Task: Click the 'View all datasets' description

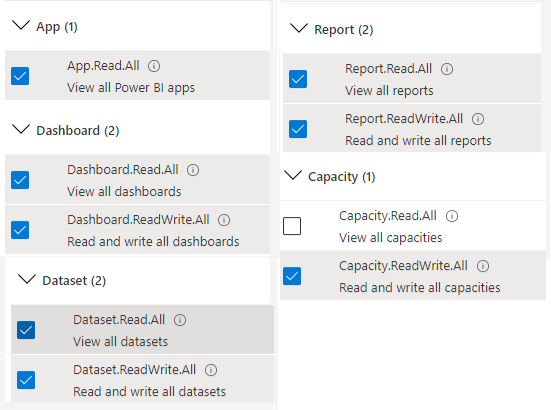Action: [120, 341]
